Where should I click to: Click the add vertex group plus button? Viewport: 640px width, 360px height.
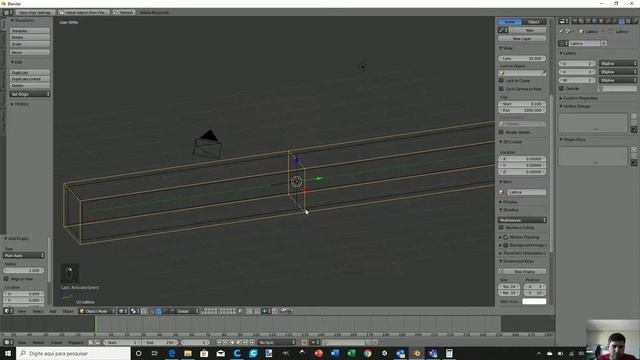(x=633, y=117)
